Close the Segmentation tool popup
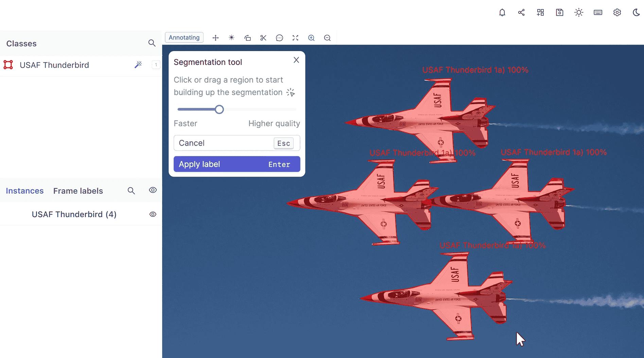 (296, 60)
